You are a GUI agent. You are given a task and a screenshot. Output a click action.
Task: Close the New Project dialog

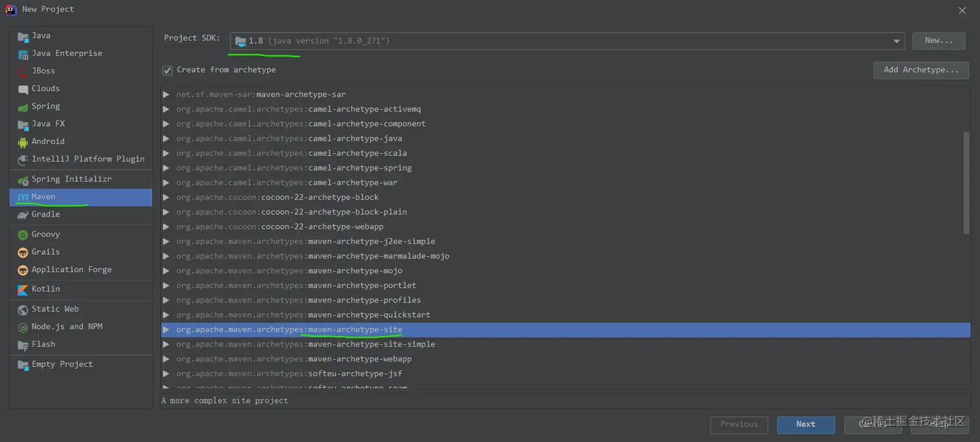[x=962, y=10]
